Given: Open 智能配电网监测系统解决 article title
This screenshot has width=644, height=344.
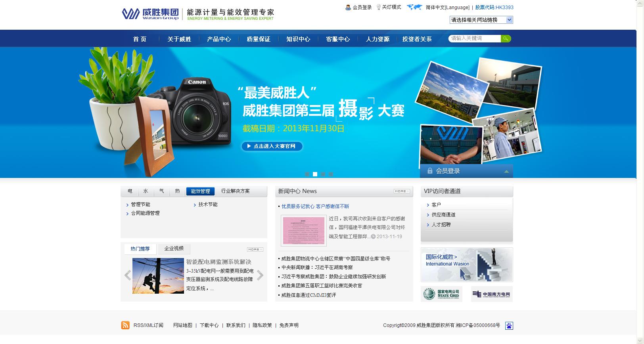Looking at the screenshot, I should (x=219, y=262).
